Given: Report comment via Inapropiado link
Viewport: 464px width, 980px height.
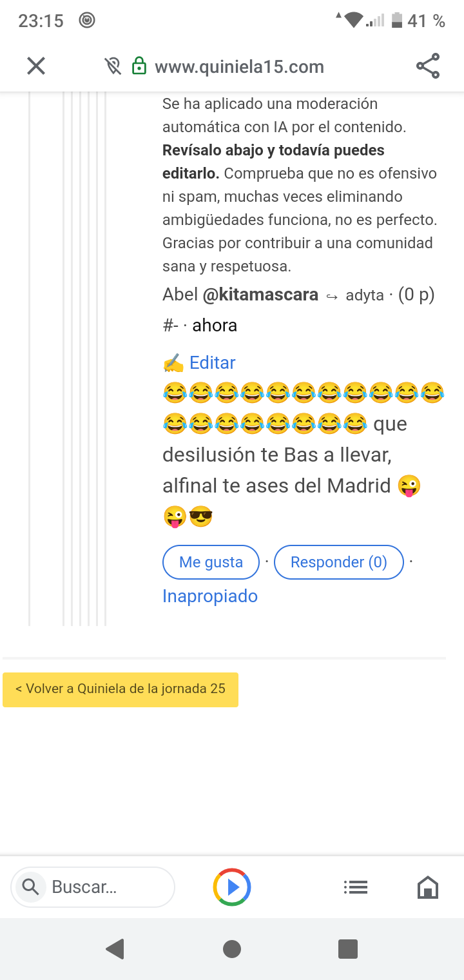Looking at the screenshot, I should coord(210,596).
